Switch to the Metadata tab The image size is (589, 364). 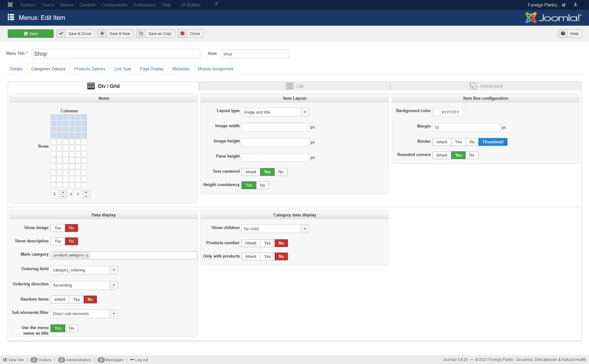[x=181, y=69]
